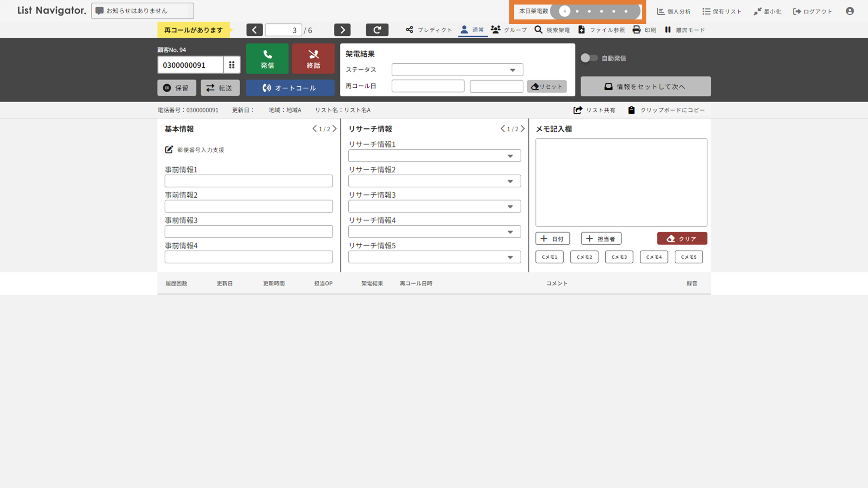Copy info with クリップボードにコピー
Viewport: 868px width, 488px height.
(666, 110)
